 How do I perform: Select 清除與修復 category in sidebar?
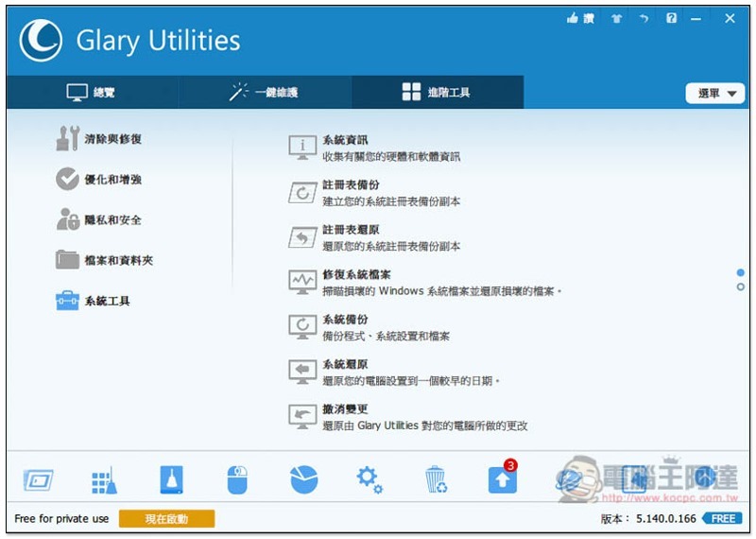99,139
